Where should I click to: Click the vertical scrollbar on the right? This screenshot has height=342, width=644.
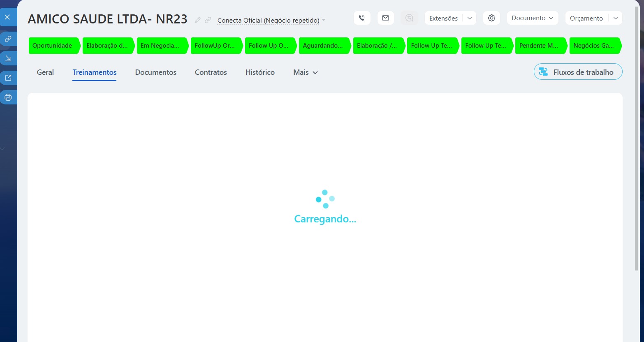637,144
